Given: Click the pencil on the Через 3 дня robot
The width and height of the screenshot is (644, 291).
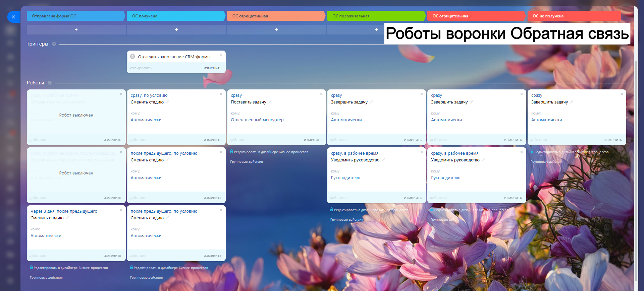Looking at the screenshot, I should coord(67,218).
